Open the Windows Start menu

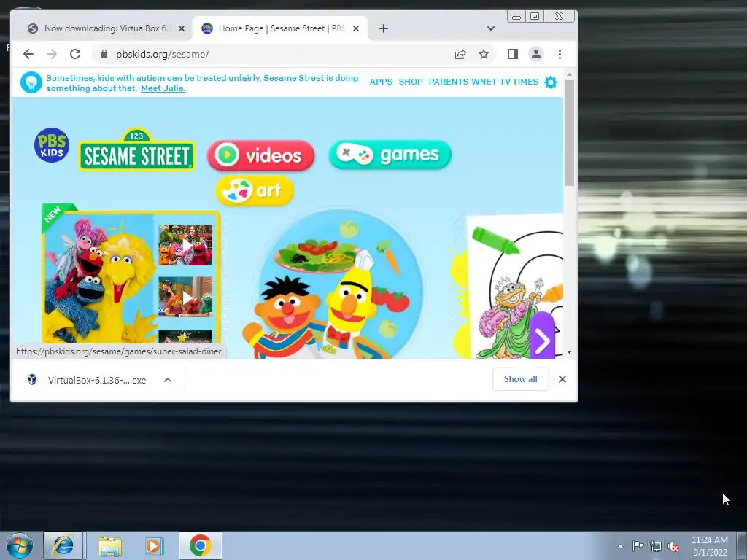pyautogui.click(x=19, y=545)
